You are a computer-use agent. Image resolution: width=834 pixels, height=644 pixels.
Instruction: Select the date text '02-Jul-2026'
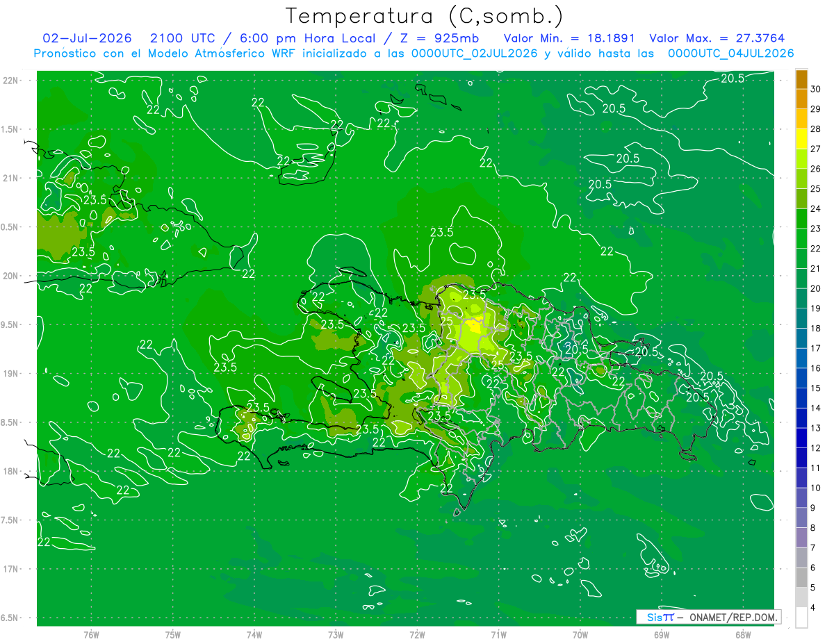coord(88,38)
